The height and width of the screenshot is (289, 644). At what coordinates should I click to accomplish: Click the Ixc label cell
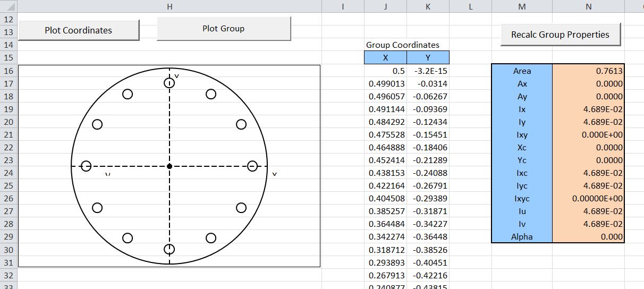522,173
